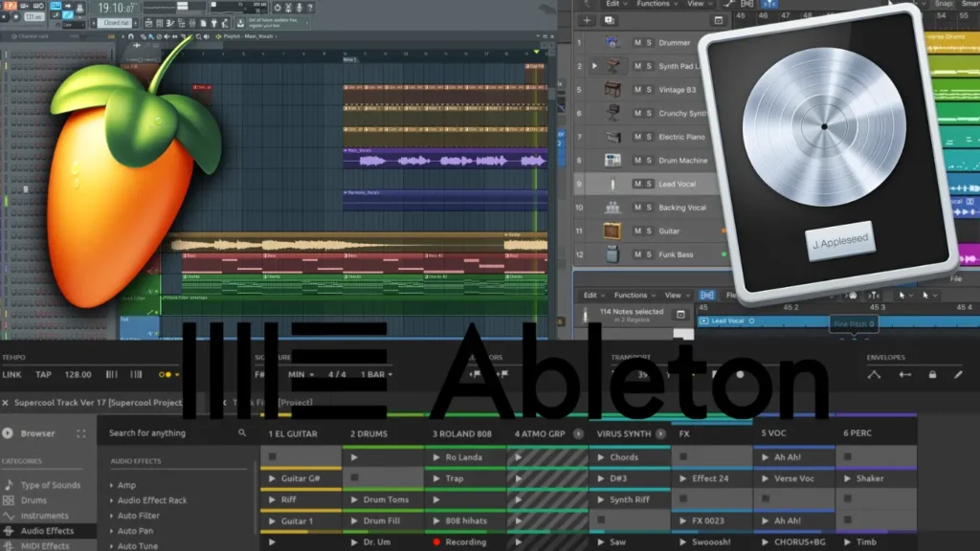This screenshot has height=551, width=980.
Task: Open the Edit menu in Logic tracks header
Action: (616, 4)
